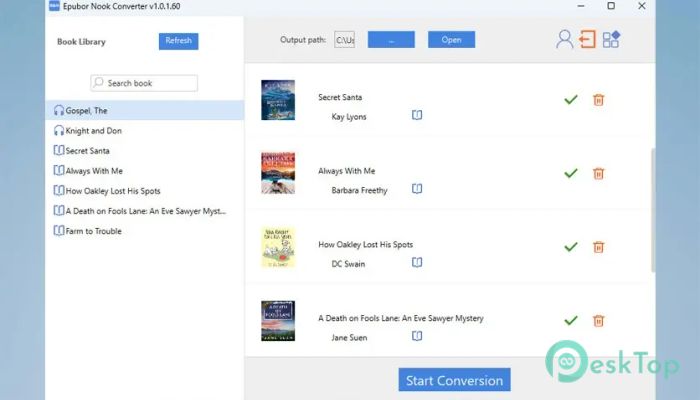The height and width of the screenshot is (400, 700).
Task: Click headphones icon next to Gospel, The
Action: (x=58, y=110)
